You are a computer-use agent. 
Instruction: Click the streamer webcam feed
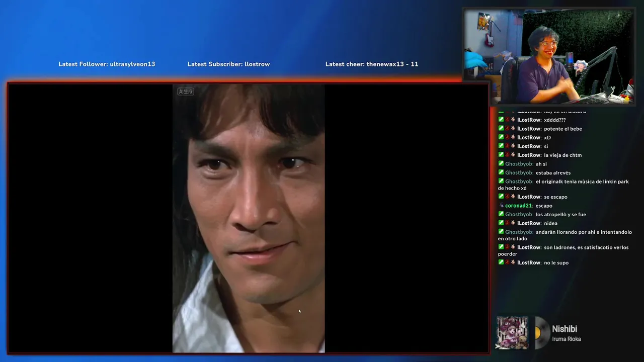click(x=549, y=56)
